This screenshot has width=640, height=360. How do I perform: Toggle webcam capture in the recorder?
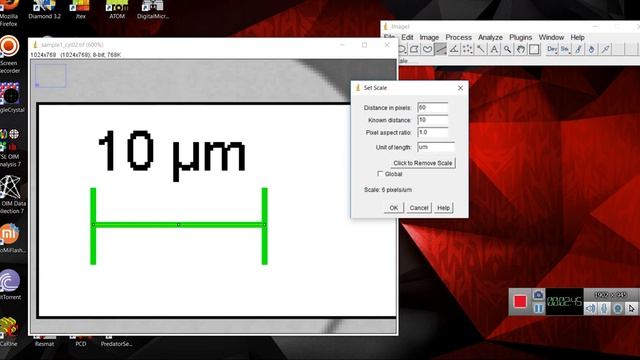[x=618, y=309]
